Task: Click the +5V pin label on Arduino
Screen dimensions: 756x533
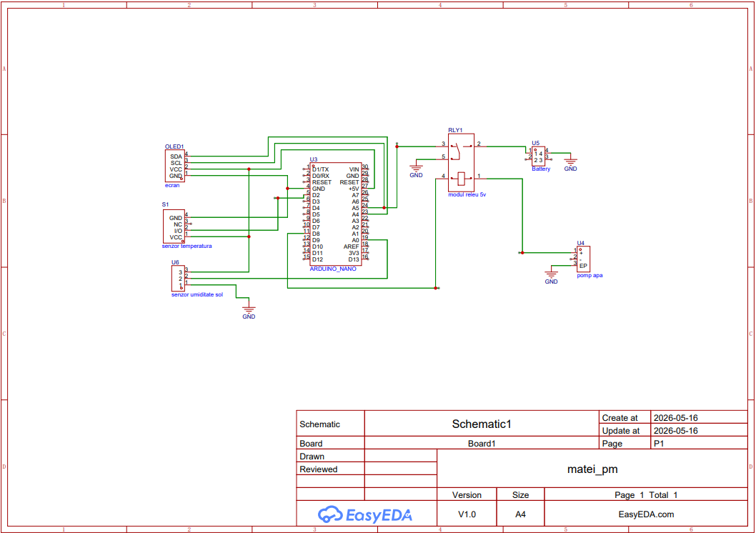Action: [354, 189]
